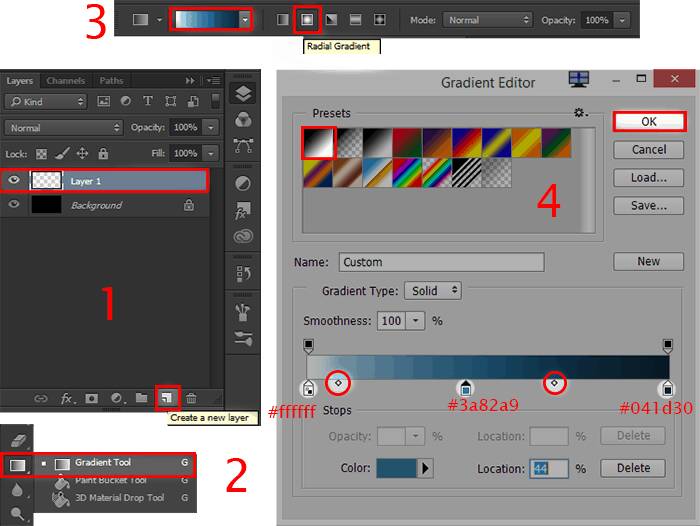
Task: Click the Save... button
Action: [x=648, y=206]
